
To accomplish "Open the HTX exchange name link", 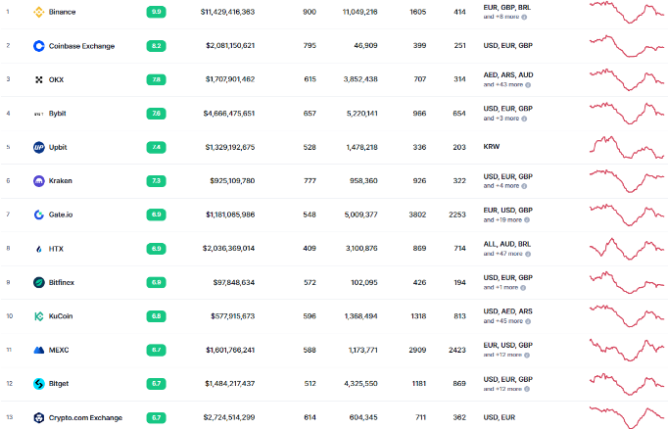I will pos(56,249).
